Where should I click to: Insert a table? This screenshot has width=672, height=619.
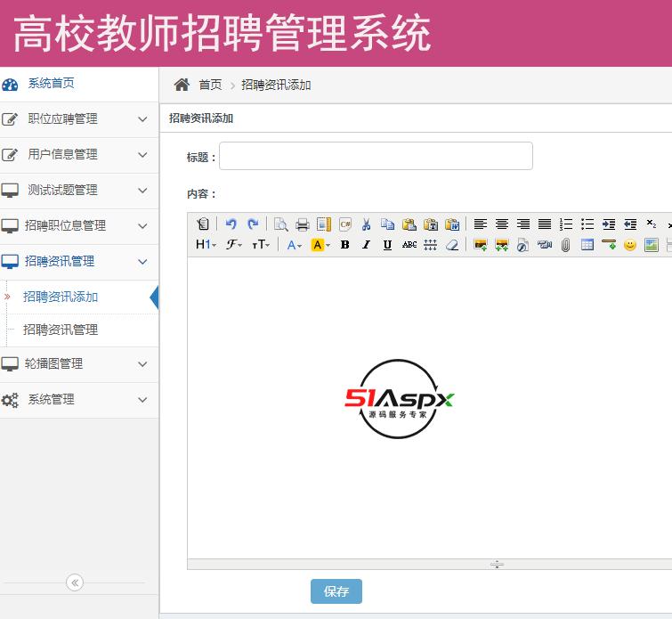tap(587, 245)
